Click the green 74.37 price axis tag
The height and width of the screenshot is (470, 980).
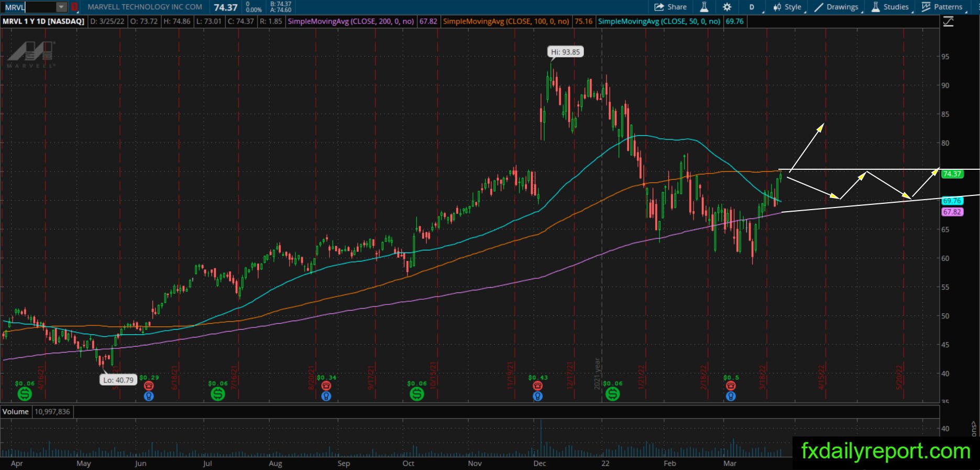(952, 174)
